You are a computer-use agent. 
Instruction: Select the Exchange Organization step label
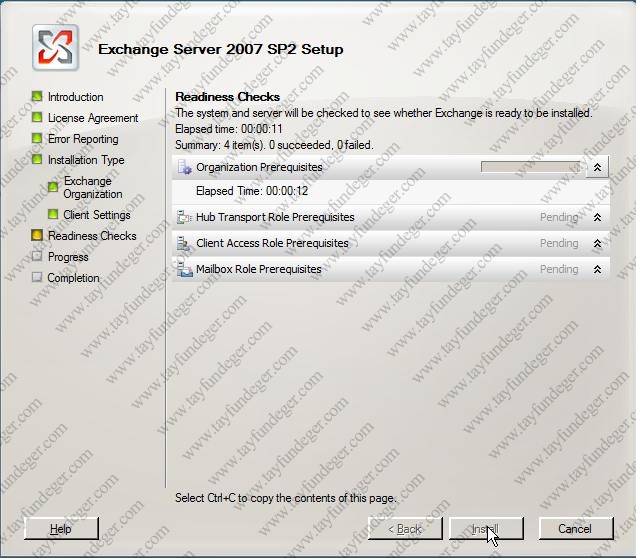coord(93,187)
